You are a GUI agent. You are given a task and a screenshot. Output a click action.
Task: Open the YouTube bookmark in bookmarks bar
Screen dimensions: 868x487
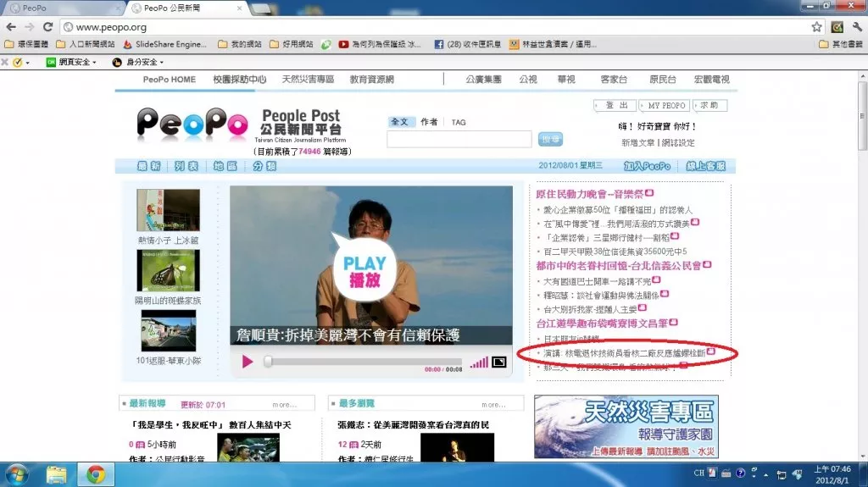pyautogui.click(x=379, y=44)
